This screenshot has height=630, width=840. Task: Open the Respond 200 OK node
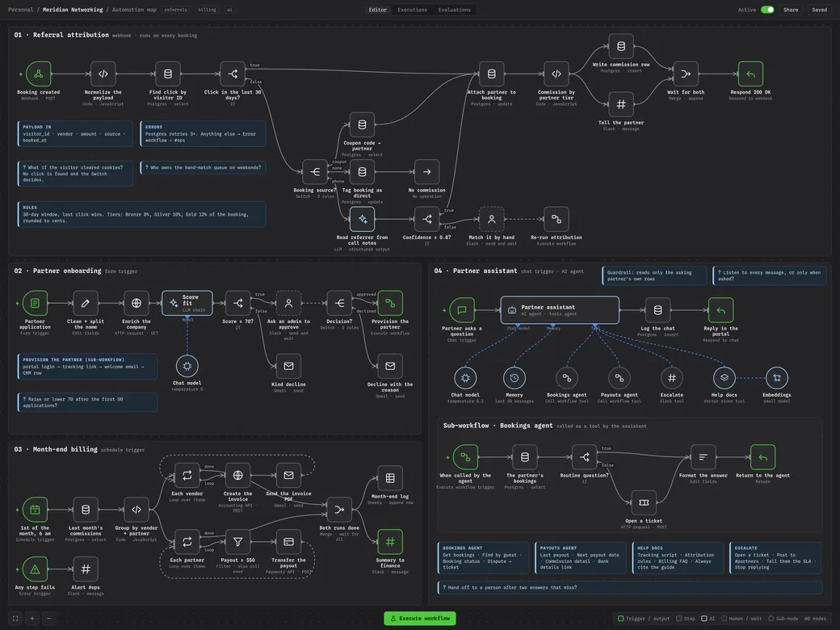750,74
